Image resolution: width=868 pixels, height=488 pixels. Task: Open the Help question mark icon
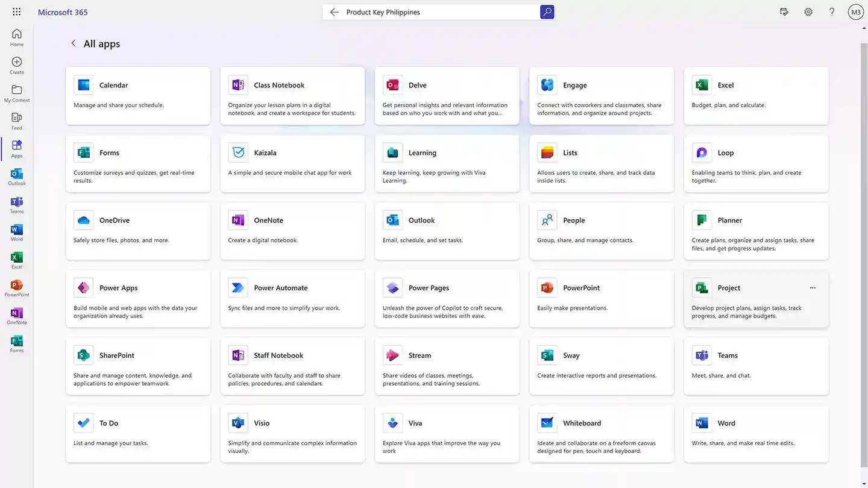point(832,12)
